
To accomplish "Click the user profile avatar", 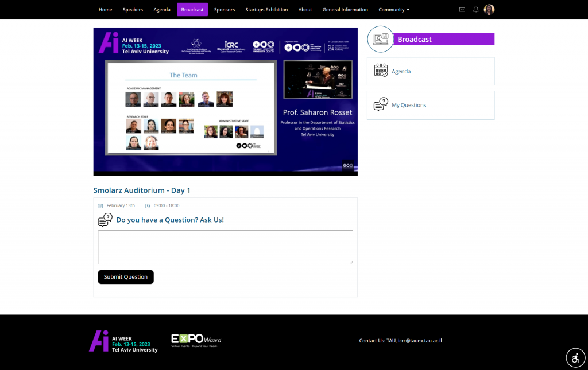I will pyautogui.click(x=489, y=10).
